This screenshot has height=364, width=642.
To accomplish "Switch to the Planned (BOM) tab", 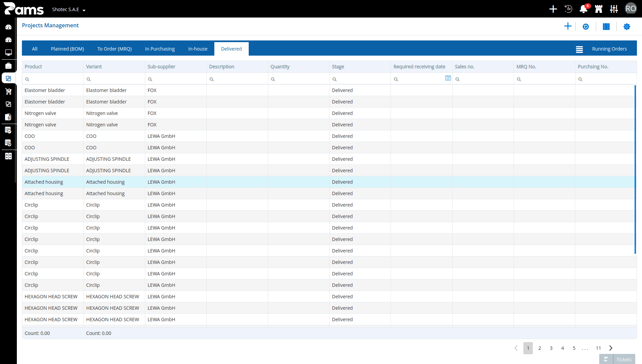I will [67, 49].
